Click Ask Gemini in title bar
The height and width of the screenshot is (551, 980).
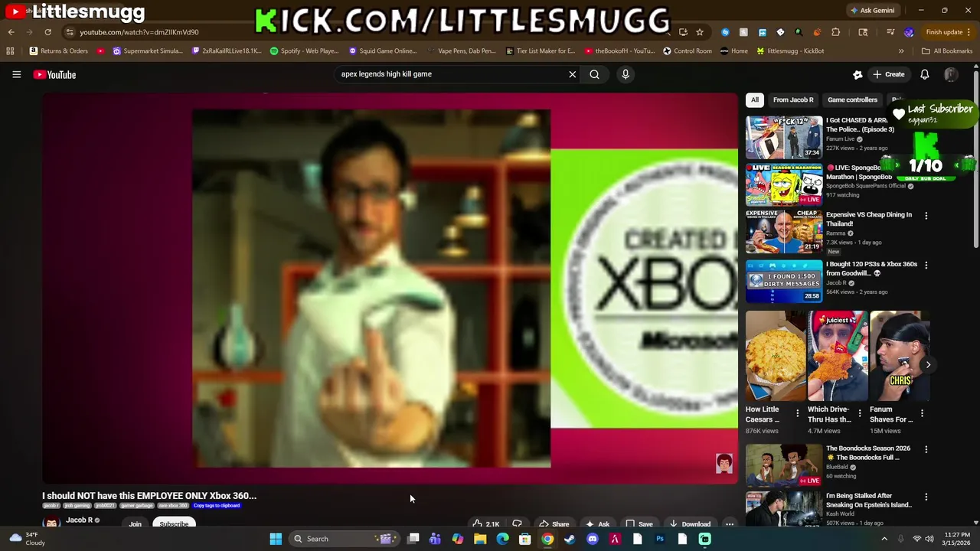click(x=872, y=11)
